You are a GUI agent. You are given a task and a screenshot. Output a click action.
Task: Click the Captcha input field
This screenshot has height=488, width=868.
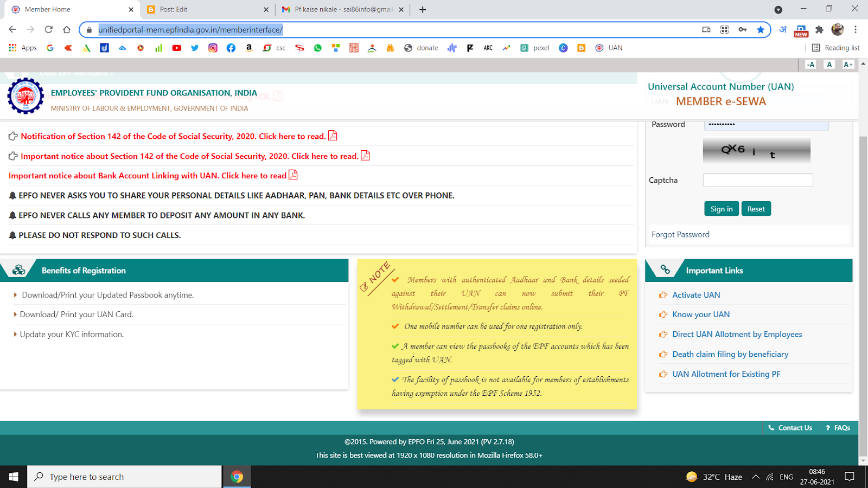tap(758, 180)
